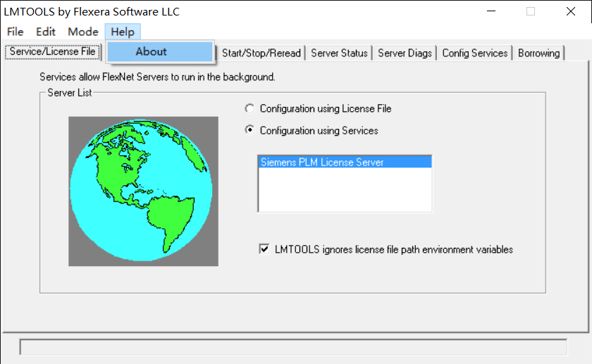Open the Mode menu

pyautogui.click(x=83, y=32)
